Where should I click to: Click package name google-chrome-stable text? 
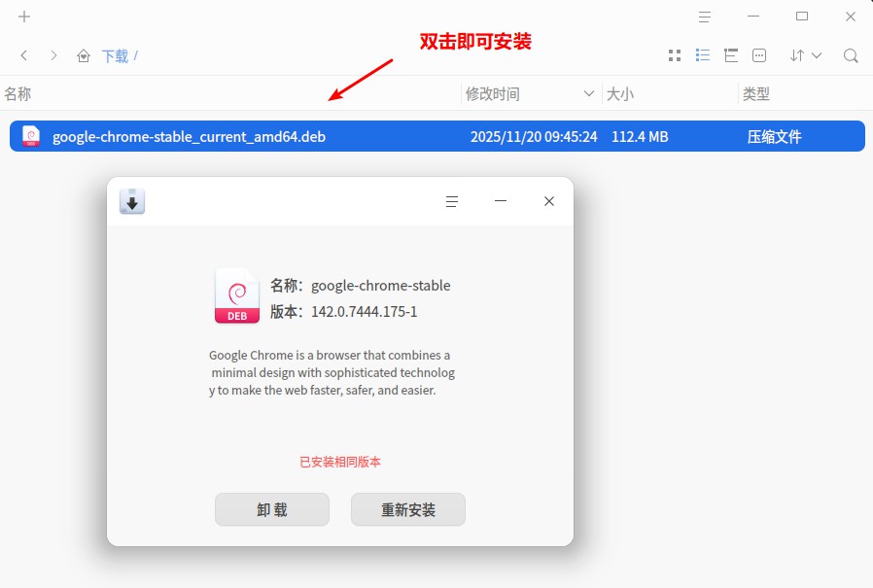coord(381,286)
